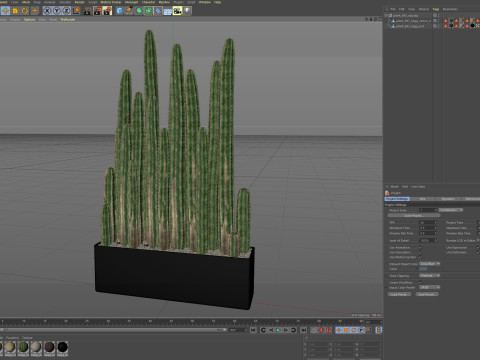This screenshot has width=480, height=360.
Task: Open the MoGraph menu
Action: (x=131, y=2)
